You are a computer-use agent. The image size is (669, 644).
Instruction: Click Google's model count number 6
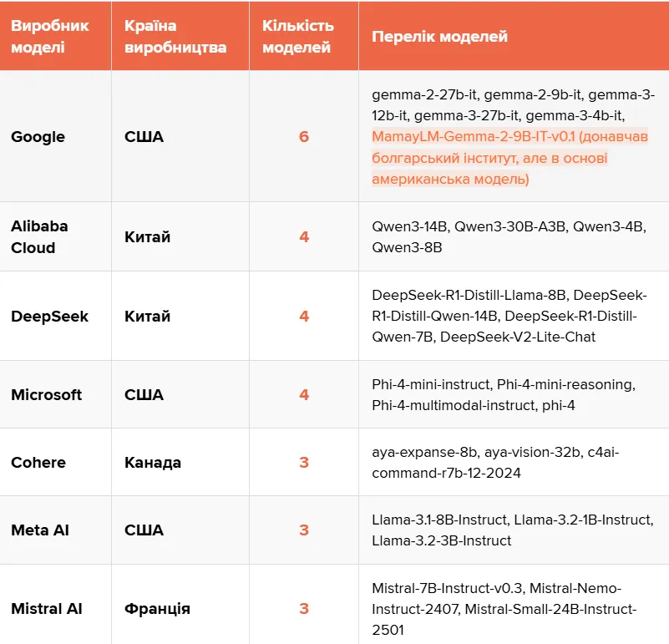304,136
